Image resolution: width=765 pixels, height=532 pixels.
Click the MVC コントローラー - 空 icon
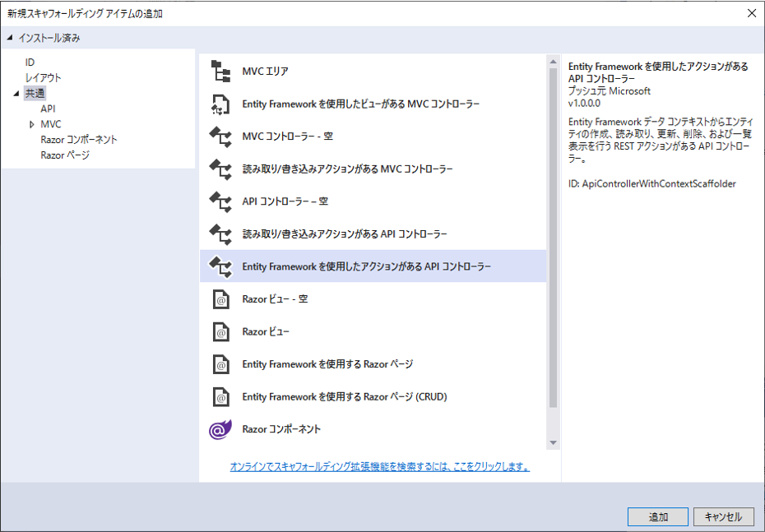coord(220,136)
